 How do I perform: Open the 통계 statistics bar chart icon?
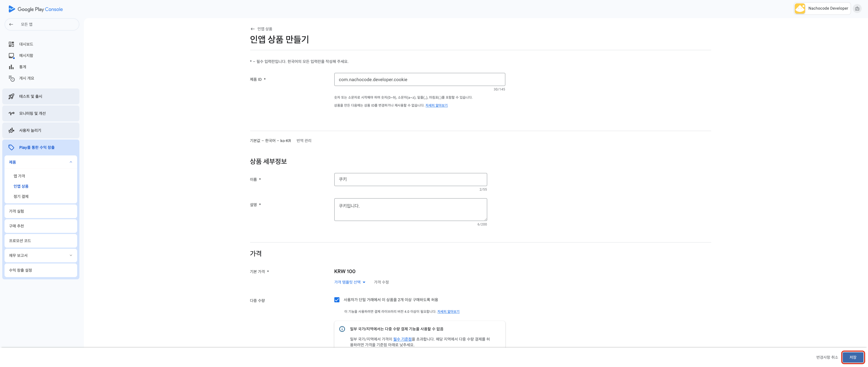point(11,67)
